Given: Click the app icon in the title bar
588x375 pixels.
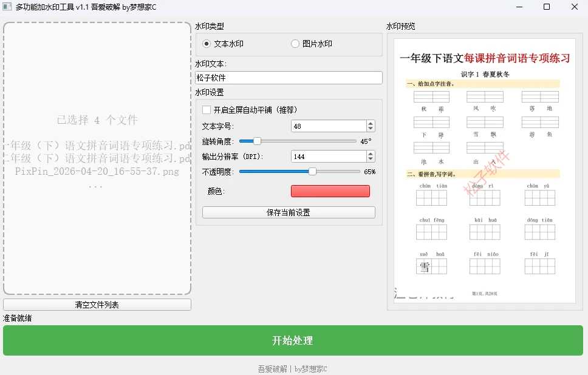Looking at the screenshot, I should click(x=9, y=7).
